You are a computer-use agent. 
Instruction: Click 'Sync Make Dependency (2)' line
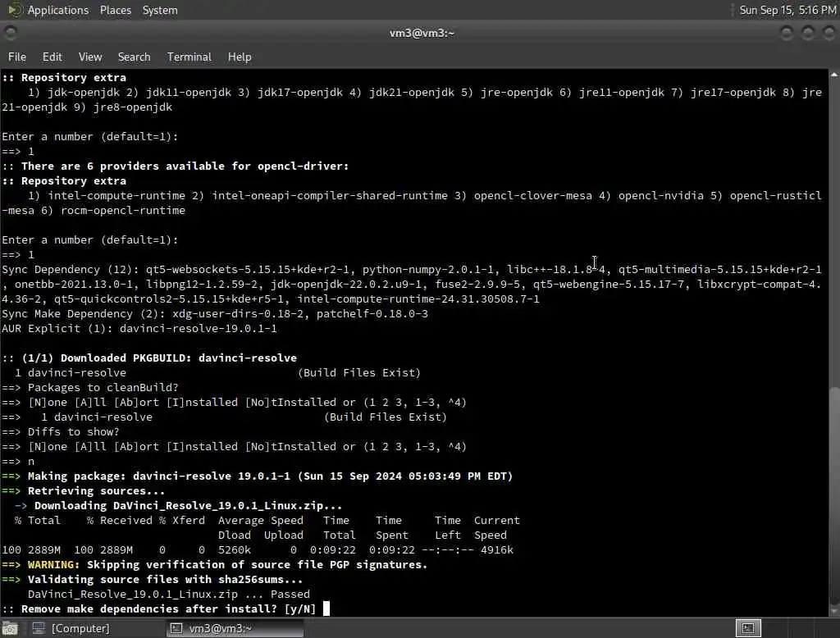click(215, 314)
